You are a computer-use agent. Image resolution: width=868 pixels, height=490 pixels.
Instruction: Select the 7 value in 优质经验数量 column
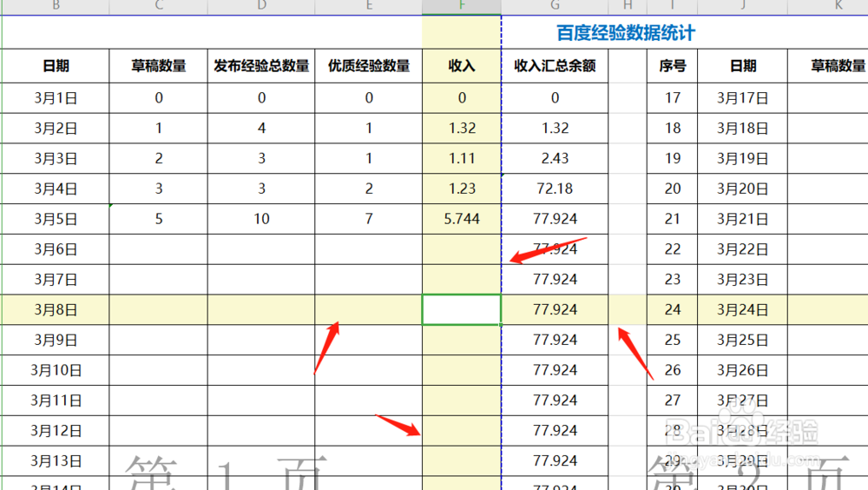[369, 219]
